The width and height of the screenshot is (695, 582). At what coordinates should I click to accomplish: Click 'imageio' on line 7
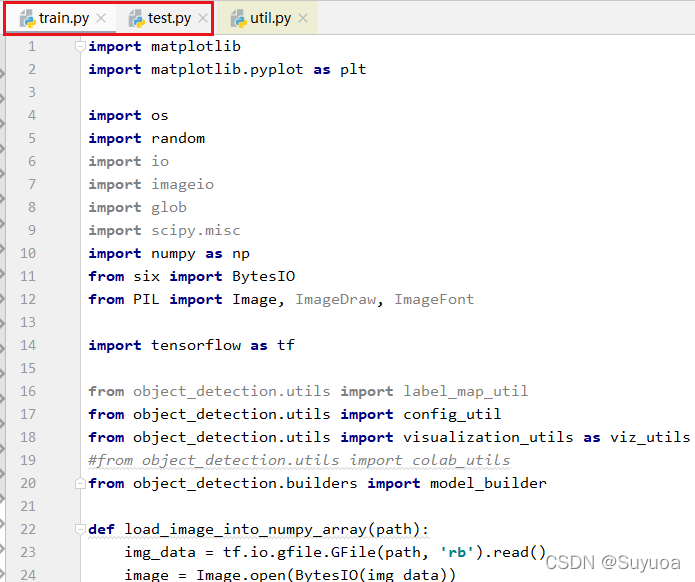[183, 184]
